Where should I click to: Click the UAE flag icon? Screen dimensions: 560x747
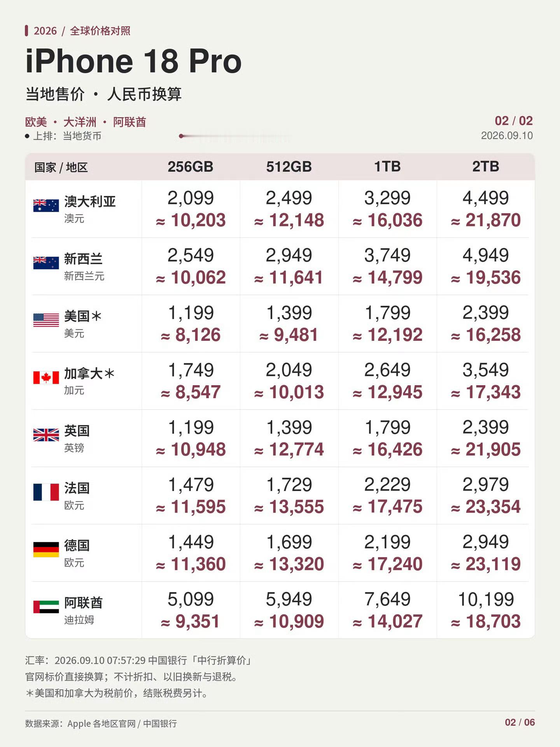coord(46,607)
